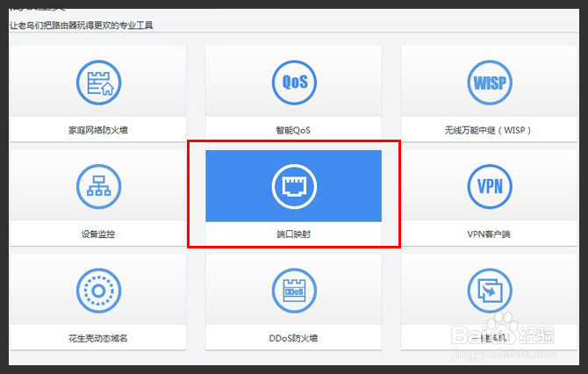Click the VPN客户端 label
Image resolution: width=588 pixels, height=374 pixels.
coord(489,234)
